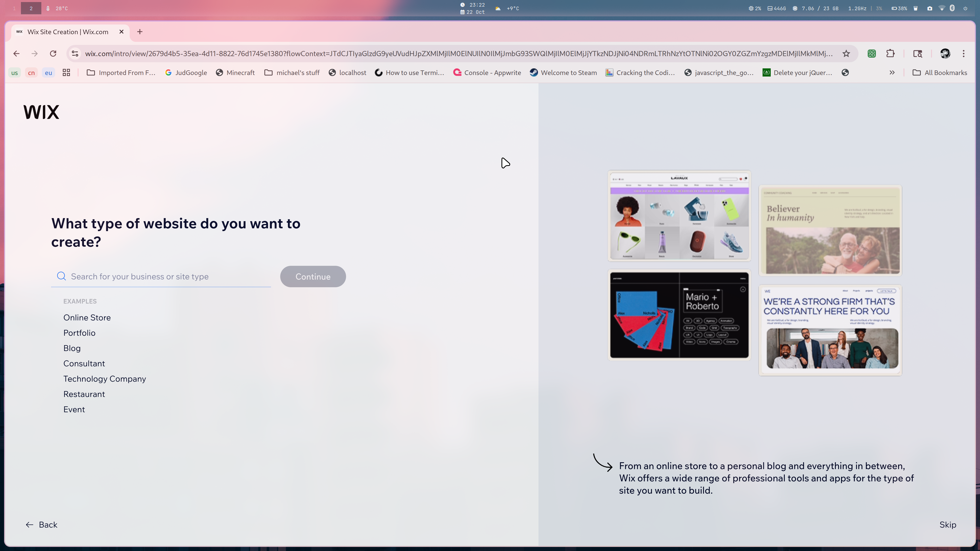Click the Mario + Roberto portfolio thumbnail
The height and width of the screenshot is (551, 980).
(679, 315)
